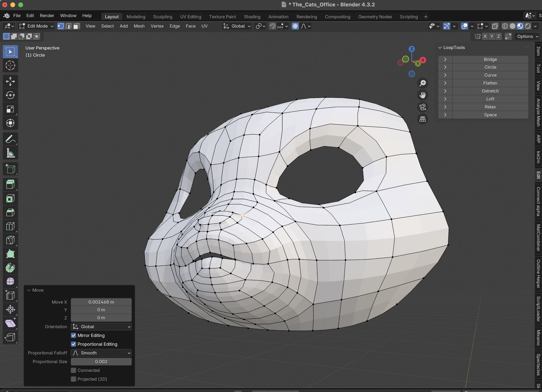Toggle X axis mirror button
The width and height of the screenshot is (542, 392).
[485, 36]
